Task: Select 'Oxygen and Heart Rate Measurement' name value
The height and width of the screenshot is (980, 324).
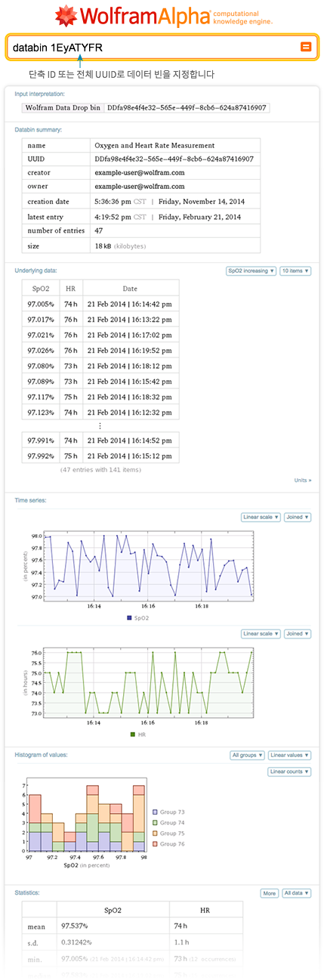Action: [x=154, y=145]
